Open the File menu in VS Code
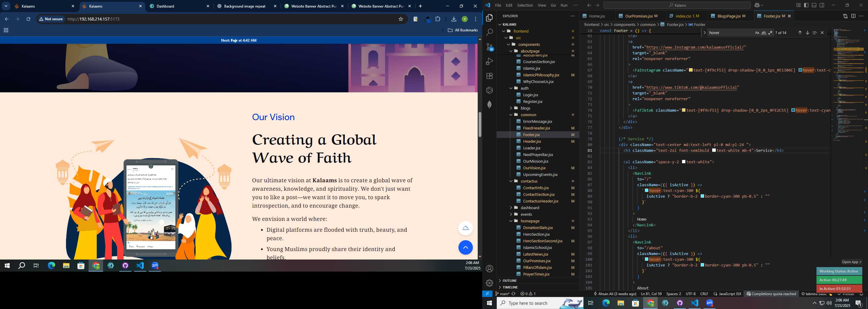This screenshot has width=868, height=309. [x=498, y=5]
